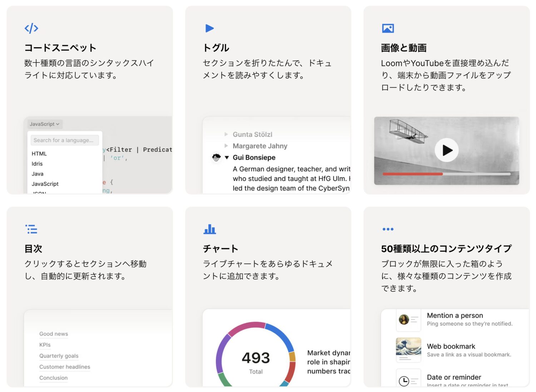Open the Good news contents link
Viewport: 536px width, 392px height.
[x=54, y=334]
